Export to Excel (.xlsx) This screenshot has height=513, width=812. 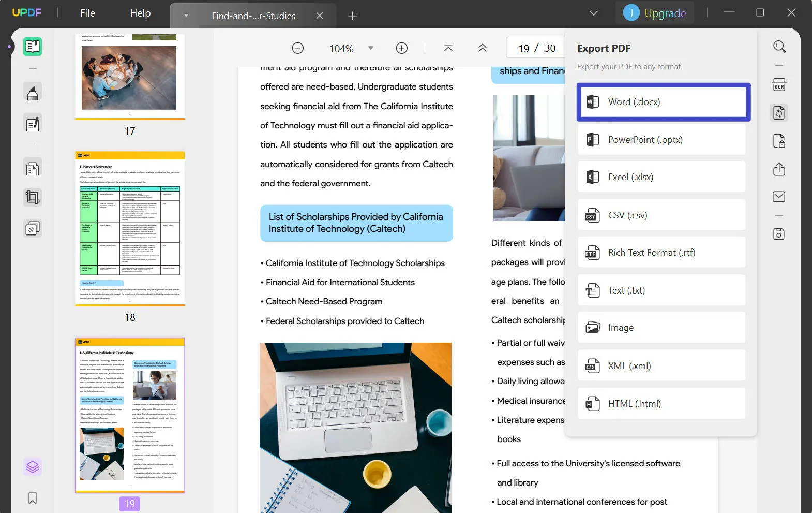(x=661, y=177)
